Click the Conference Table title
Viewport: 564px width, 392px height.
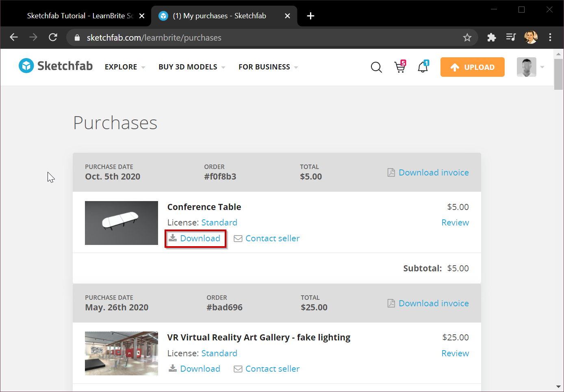[204, 207]
